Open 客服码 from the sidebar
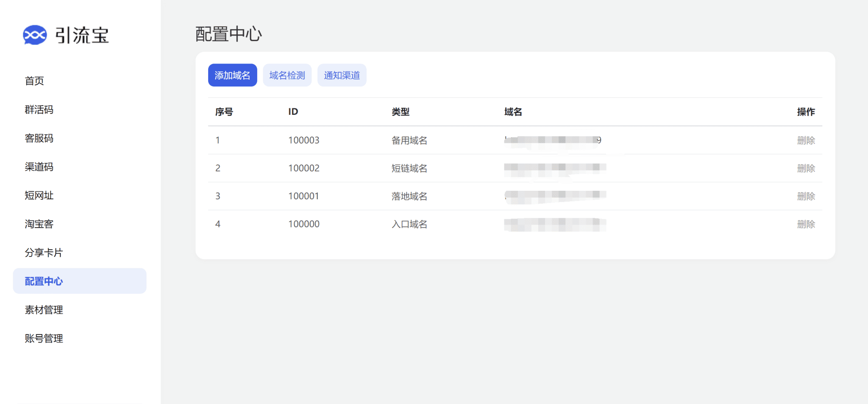The image size is (868, 404). point(39,138)
